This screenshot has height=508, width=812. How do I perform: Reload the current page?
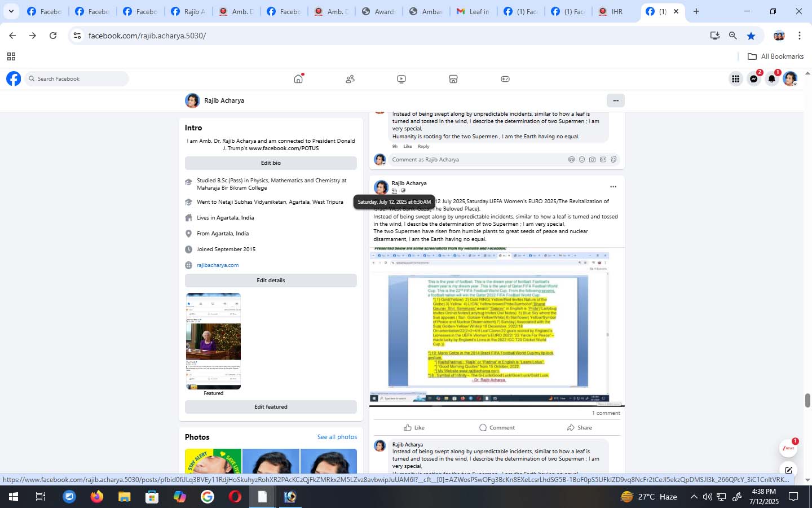[x=53, y=36]
